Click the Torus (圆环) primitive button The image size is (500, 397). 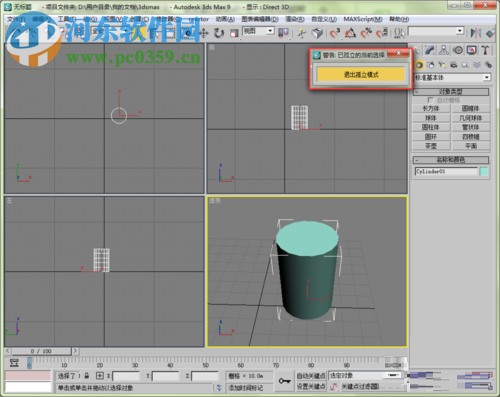[x=431, y=137]
